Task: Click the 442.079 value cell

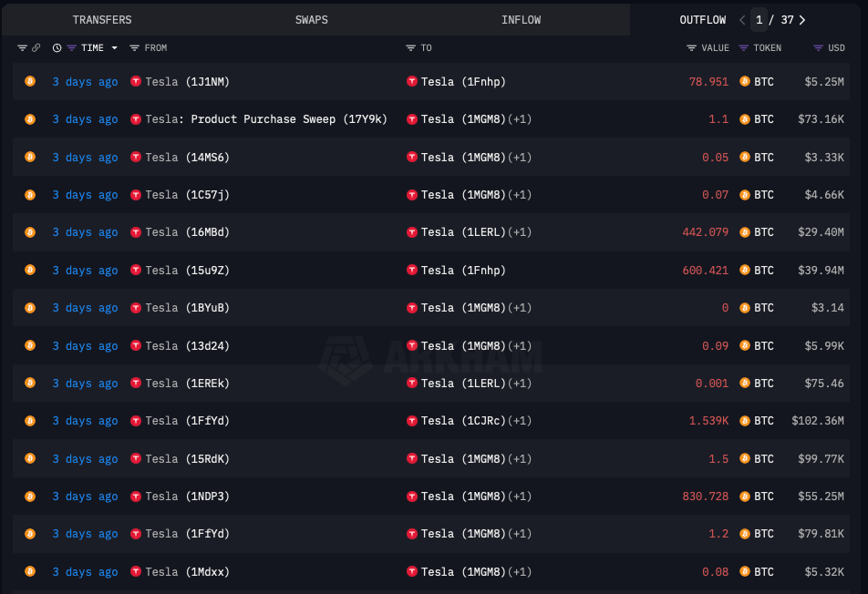Action: pyautogui.click(x=706, y=232)
